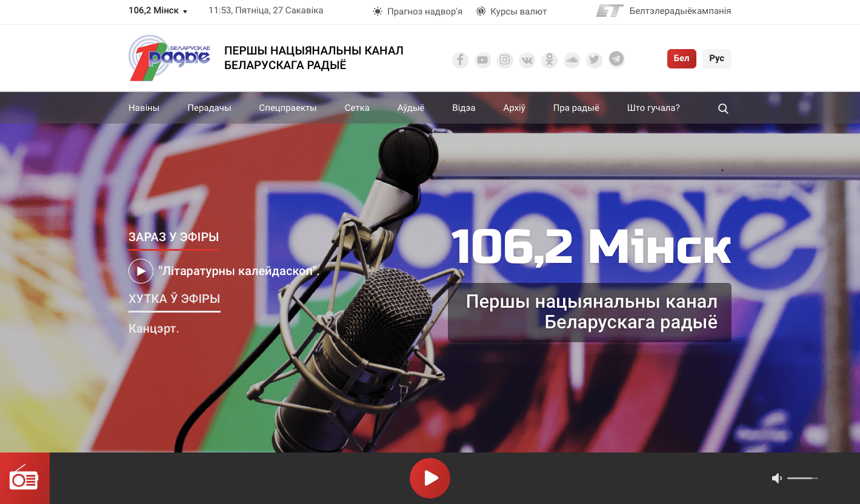This screenshot has width=860, height=504.
Task: Adjust the volume slider
Action: pos(803,479)
